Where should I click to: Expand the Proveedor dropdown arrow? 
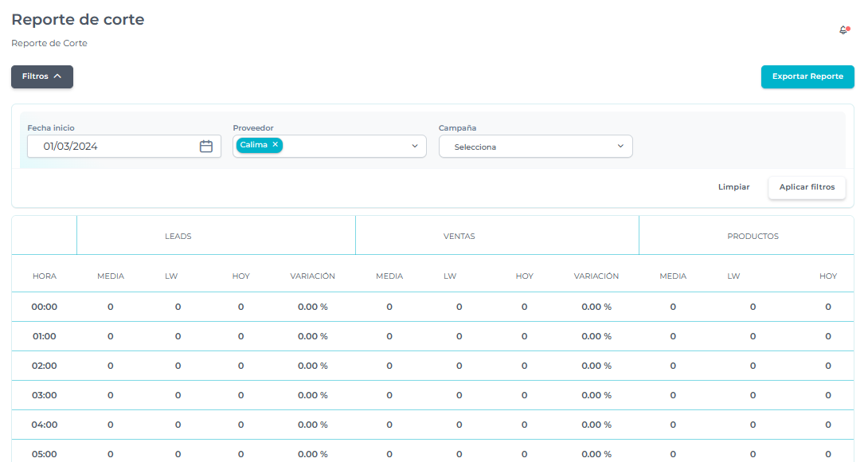click(x=414, y=147)
